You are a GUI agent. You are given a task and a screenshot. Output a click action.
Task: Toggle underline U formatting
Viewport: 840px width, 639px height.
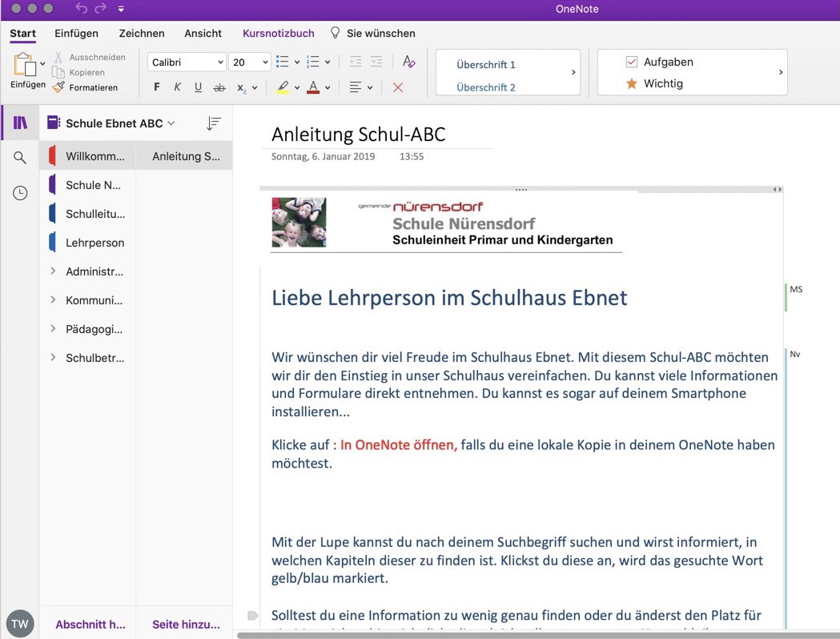199,86
